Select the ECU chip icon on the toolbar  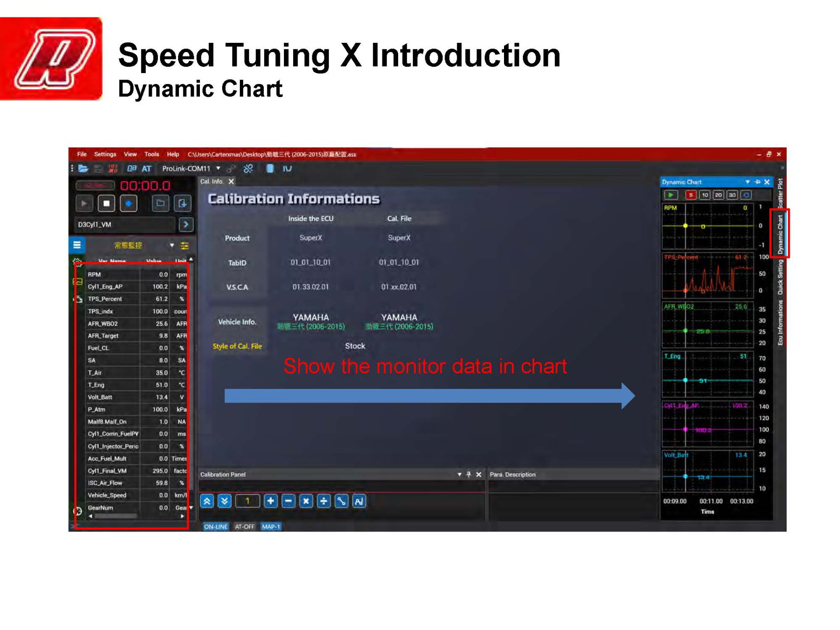[x=270, y=168]
